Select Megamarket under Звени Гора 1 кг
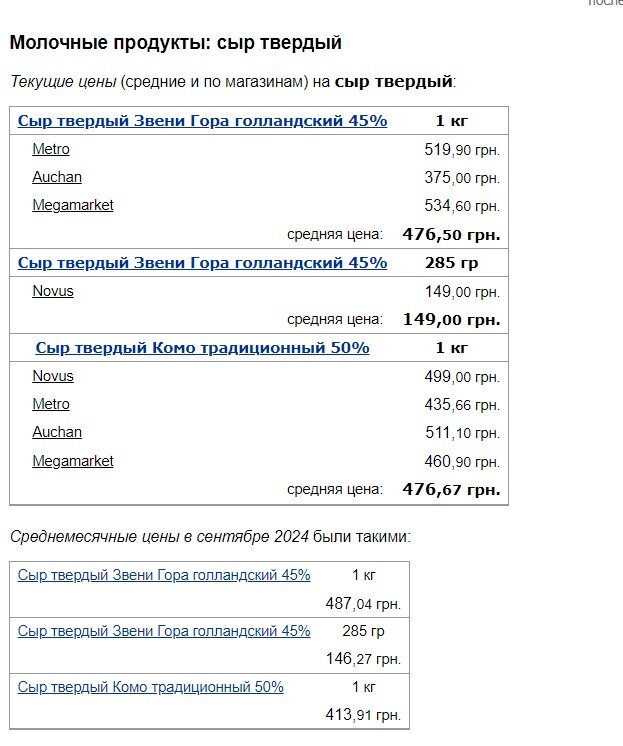 [x=73, y=205]
